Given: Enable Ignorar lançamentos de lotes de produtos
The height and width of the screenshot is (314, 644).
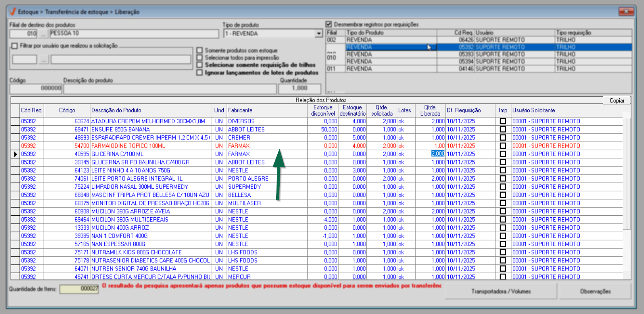Looking at the screenshot, I should click(200, 72).
